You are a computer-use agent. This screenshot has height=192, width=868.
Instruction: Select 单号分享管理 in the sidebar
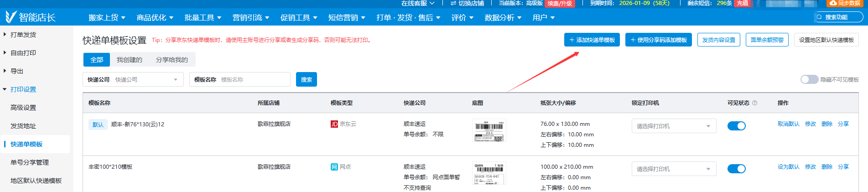[30, 162]
